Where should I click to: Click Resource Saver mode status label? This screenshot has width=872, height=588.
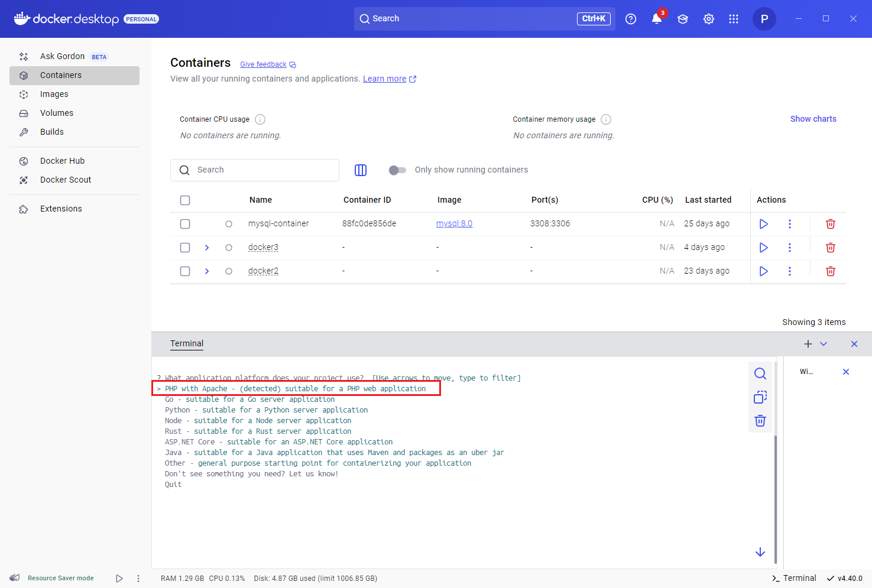tap(61, 578)
